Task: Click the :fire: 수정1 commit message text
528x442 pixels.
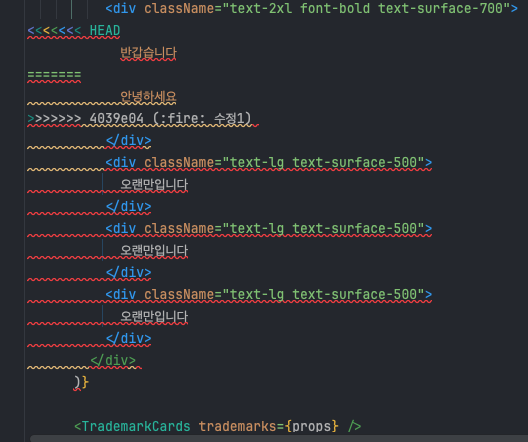Action: (x=202, y=118)
